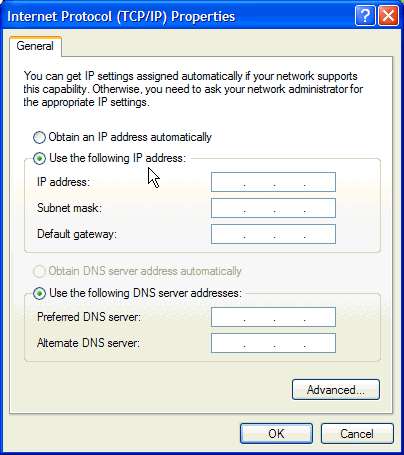Focus the IP address field first octet
This screenshot has width=404, height=455.
coord(228,182)
